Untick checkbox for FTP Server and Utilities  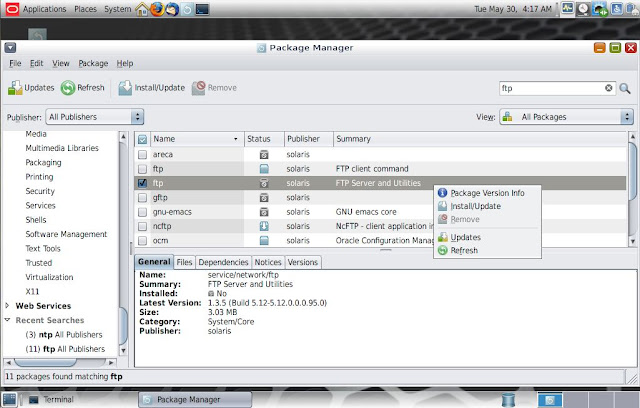[x=142, y=183]
